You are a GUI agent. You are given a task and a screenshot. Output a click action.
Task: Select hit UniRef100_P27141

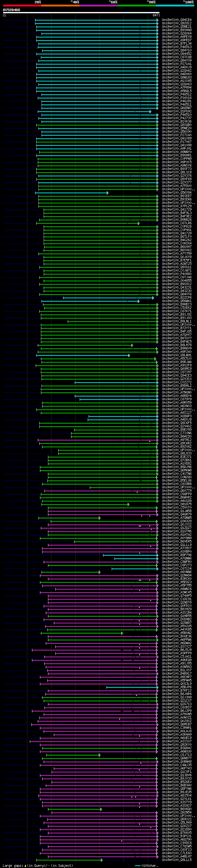click(x=176, y=64)
